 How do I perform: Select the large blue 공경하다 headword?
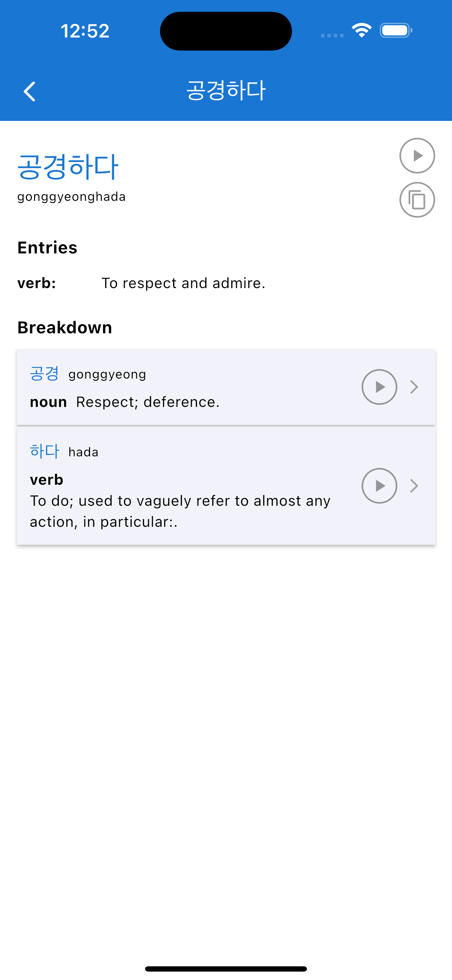68,166
